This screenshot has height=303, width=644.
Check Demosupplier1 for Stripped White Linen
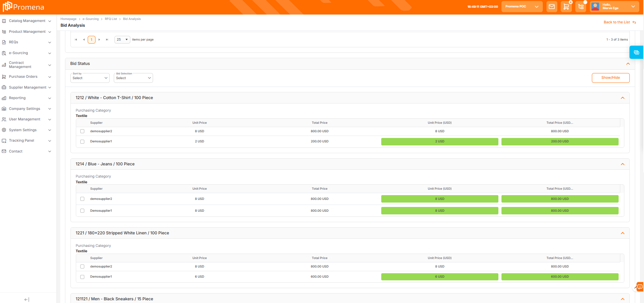click(x=82, y=277)
